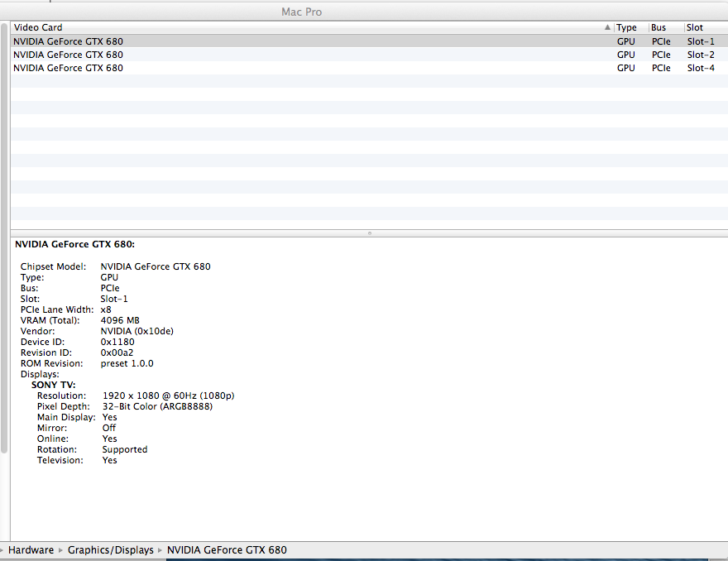Click the Mirror value Off
Image resolution: width=728 pixels, height=561 pixels.
pyautogui.click(x=109, y=428)
